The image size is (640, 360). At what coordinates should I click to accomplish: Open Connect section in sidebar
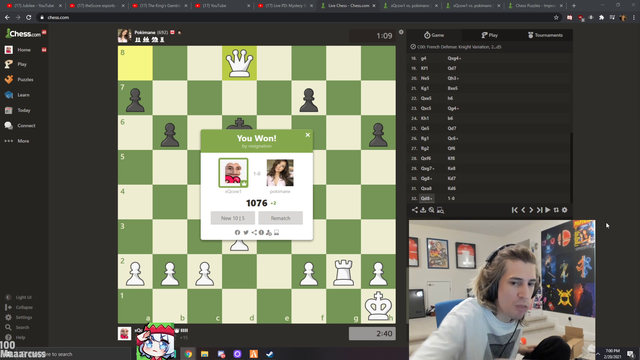(26, 126)
